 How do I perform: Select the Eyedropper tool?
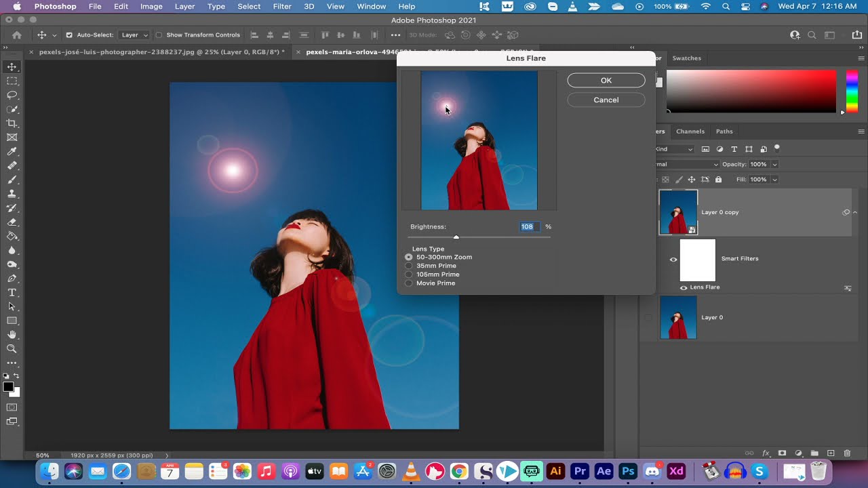pyautogui.click(x=12, y=151)
